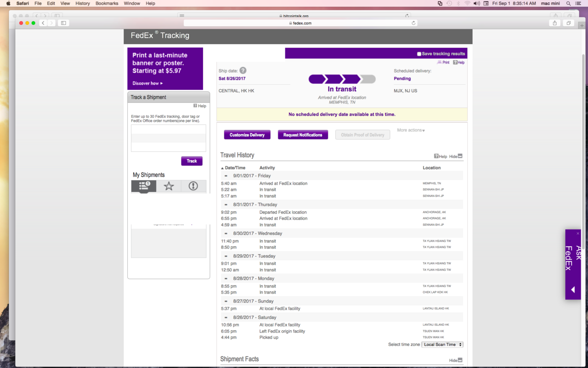The height and width of the screenshot is (368, 588).
Task: Click Print a last-minute banner ad
Action: (x=165, y=69)
